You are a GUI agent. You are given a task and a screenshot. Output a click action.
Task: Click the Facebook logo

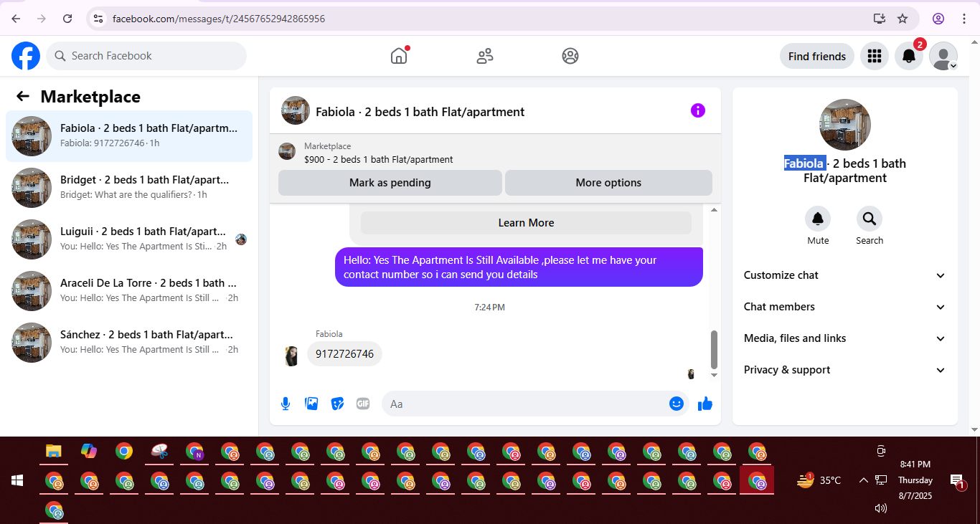(x=26, y=56)
